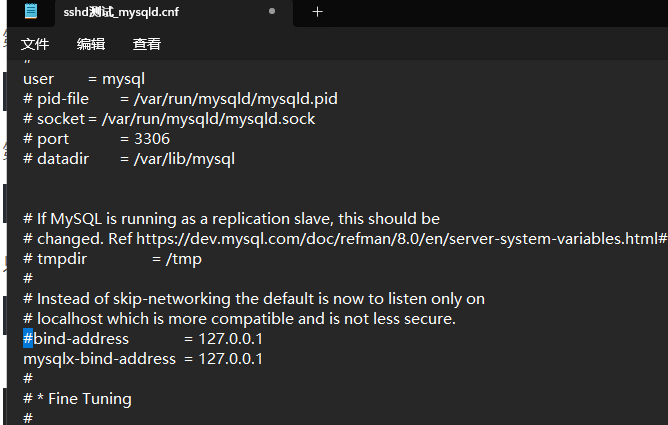668x425 pixels.
Task: Click the highlighted # before bind-address
Action: click(28, 339)
